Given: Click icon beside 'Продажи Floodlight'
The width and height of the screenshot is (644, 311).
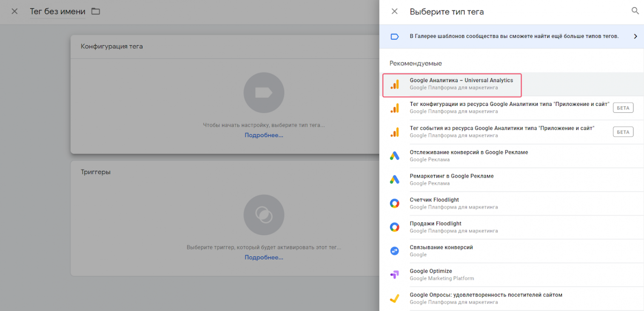Looking at the screenshot, I should pos(395,227).
